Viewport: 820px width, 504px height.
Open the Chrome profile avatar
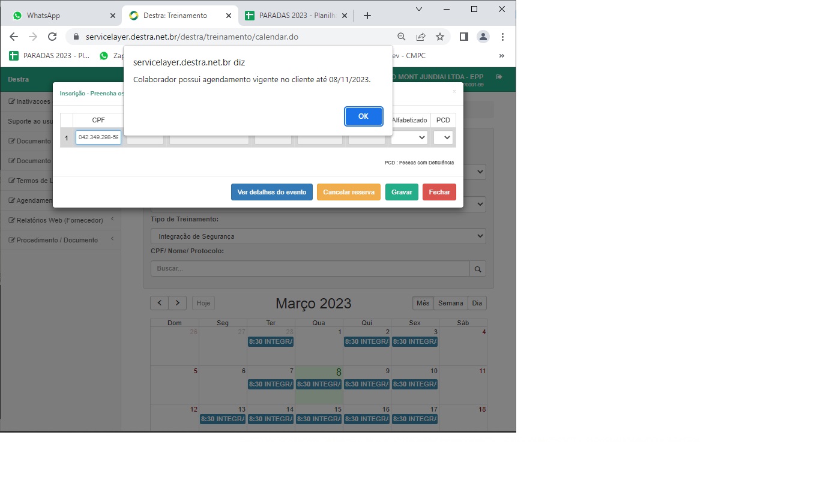(483, 37)
